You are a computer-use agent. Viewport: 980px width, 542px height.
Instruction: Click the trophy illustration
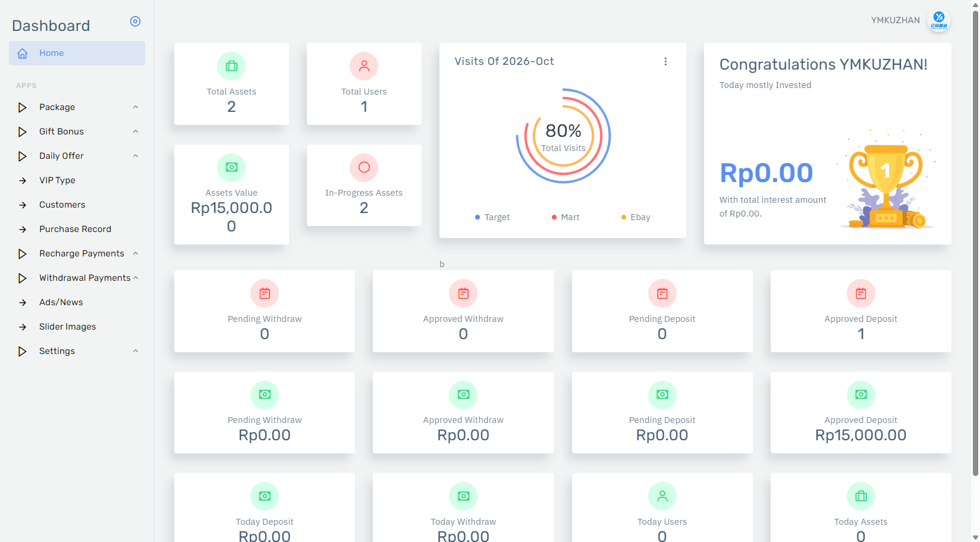click(887, 179)
